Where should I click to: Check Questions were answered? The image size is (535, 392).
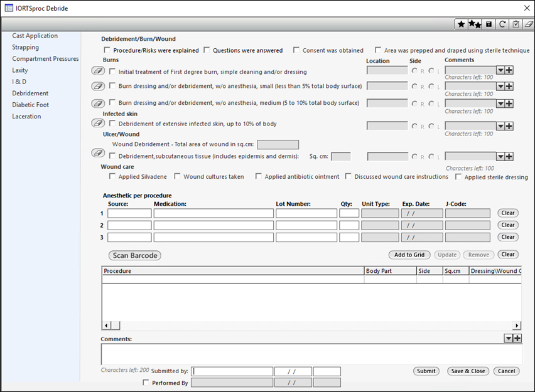click(x=207, y=50)
